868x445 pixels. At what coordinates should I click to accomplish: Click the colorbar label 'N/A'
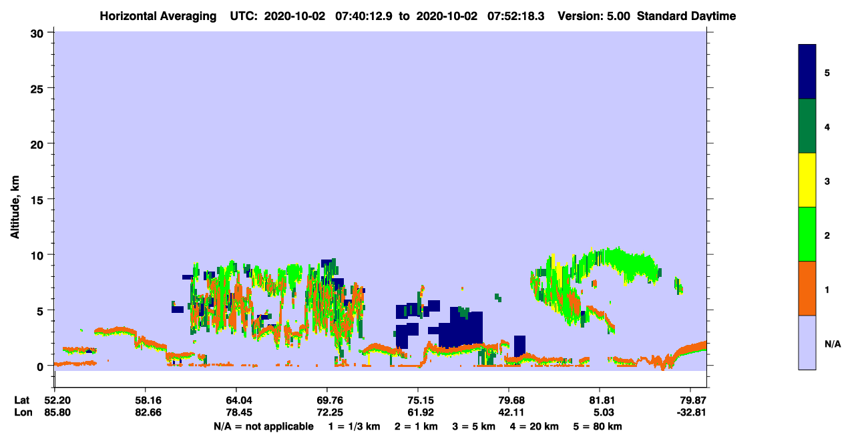(x=832, y=344)
